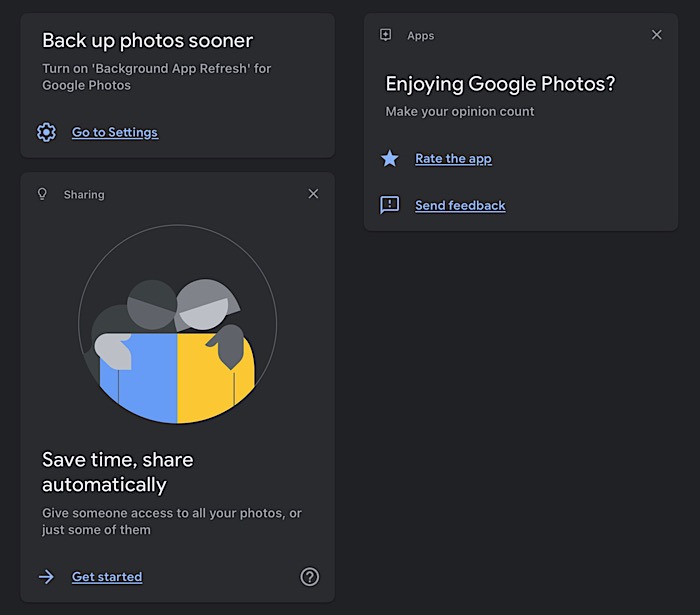Close the Apps card with its X

click(x=657, y=34)
